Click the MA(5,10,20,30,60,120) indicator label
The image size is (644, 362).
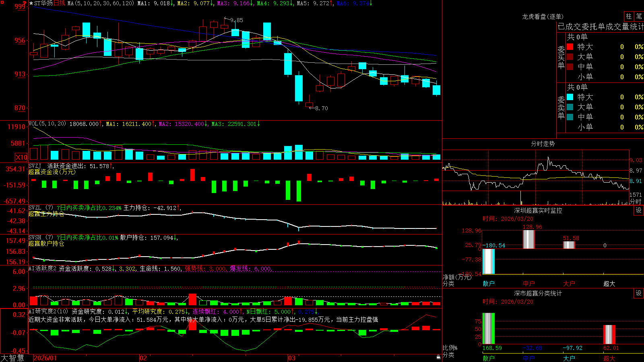[x=101, y=3]
